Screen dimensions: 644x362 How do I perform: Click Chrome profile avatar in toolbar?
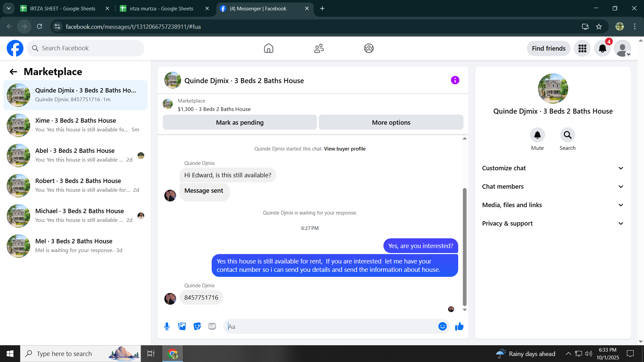pyautogui.click(x=620, y=26)
